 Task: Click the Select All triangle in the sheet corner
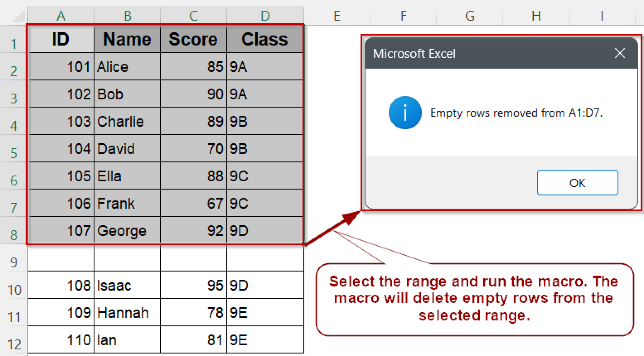(17, 15)
